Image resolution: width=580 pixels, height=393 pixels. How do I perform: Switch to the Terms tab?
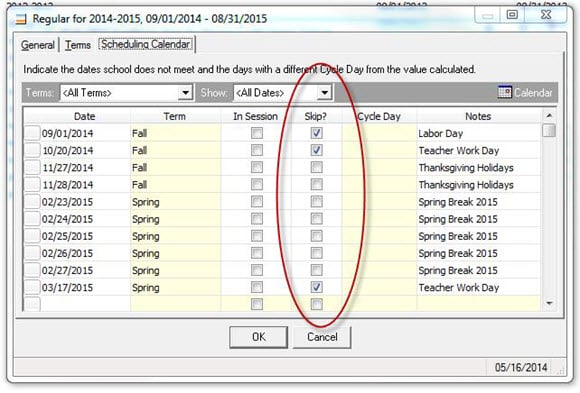(x=78, y=45)
